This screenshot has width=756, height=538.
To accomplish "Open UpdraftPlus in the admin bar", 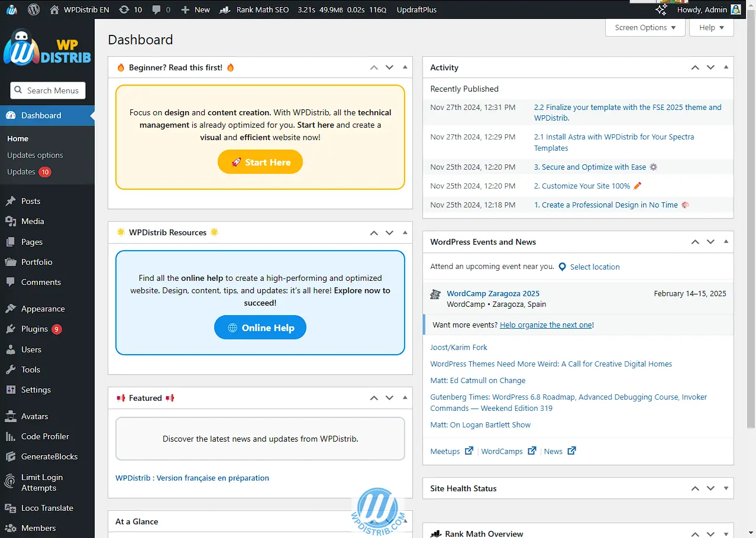I will pyautogui.click(x=416, y=9).
